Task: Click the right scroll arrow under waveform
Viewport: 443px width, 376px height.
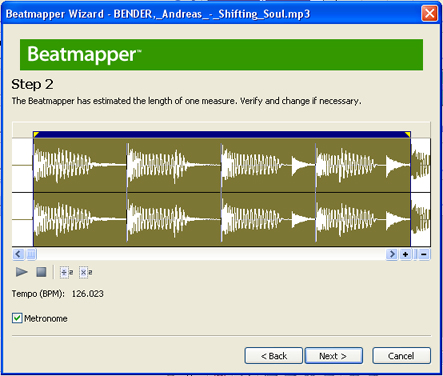Action: click(x=392, y=254)
